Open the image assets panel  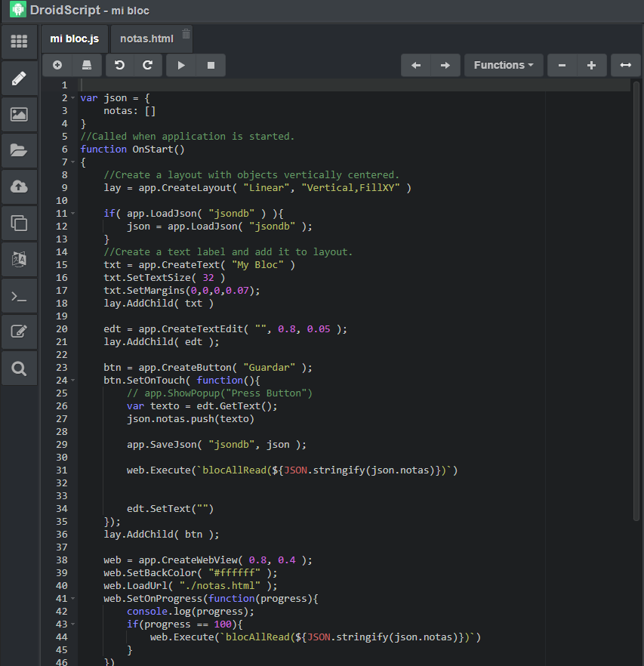19,115
